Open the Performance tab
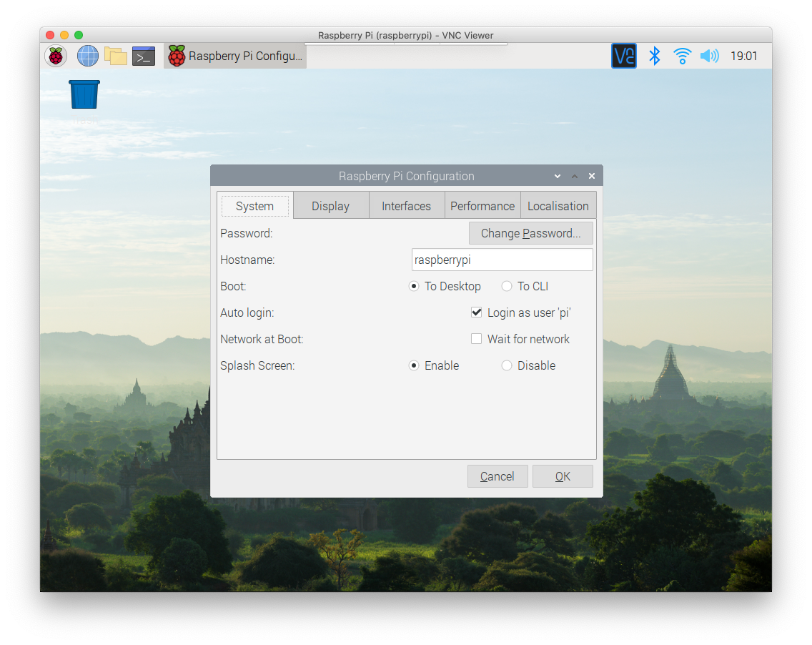 click(482, 205)
